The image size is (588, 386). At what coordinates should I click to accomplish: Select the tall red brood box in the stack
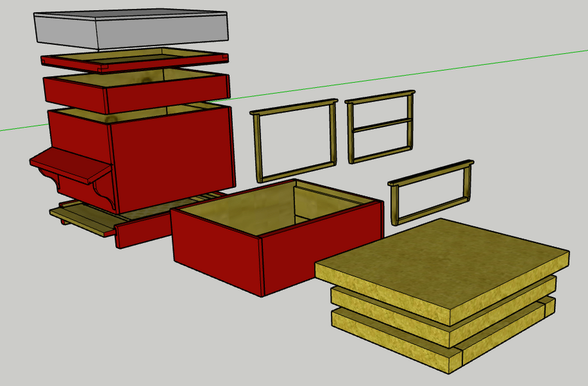click(142, 157)
